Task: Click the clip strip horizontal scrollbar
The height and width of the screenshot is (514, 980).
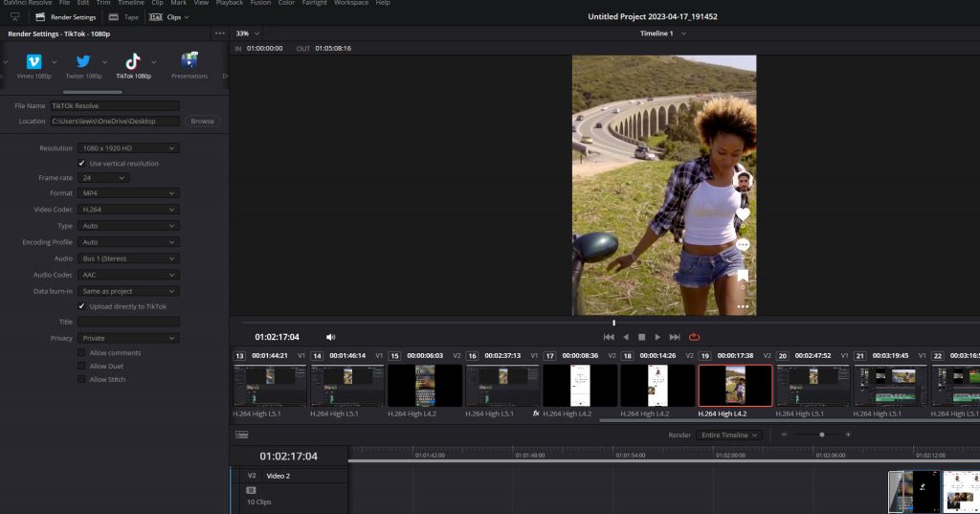Action: [x=790, y=420]
